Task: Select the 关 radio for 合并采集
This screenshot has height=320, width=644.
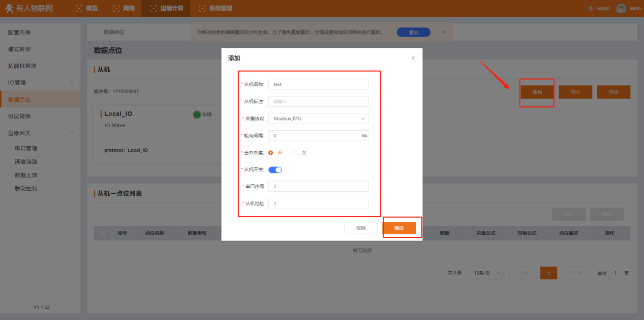Action: point(295,153)
